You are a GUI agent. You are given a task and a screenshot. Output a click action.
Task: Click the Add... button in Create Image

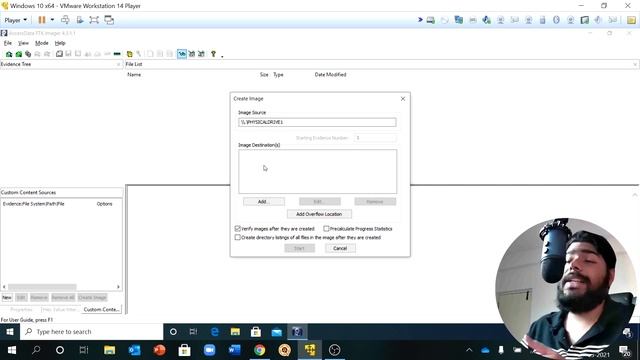[x=264, y=202]
